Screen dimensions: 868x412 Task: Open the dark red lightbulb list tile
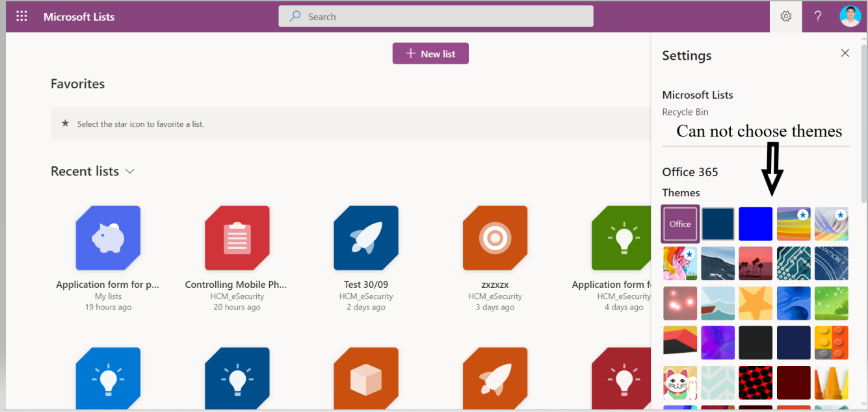click(621, 379)
